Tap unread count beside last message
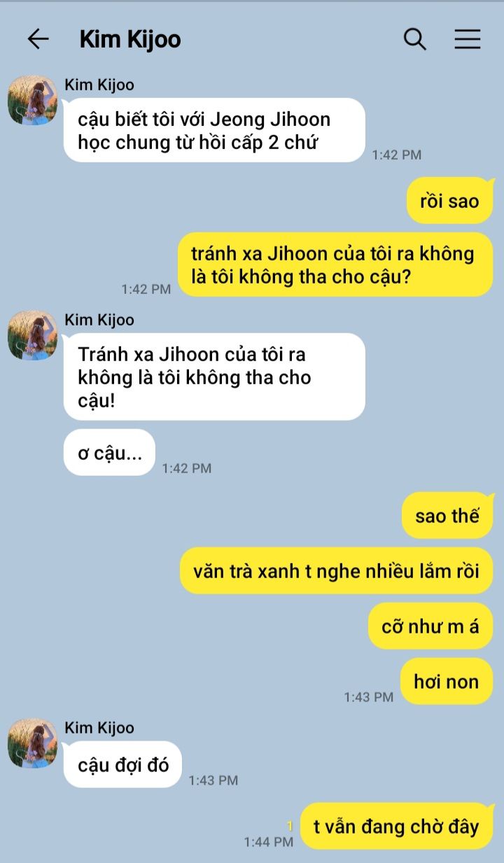 pyautogui.click(x=290, y=827)
